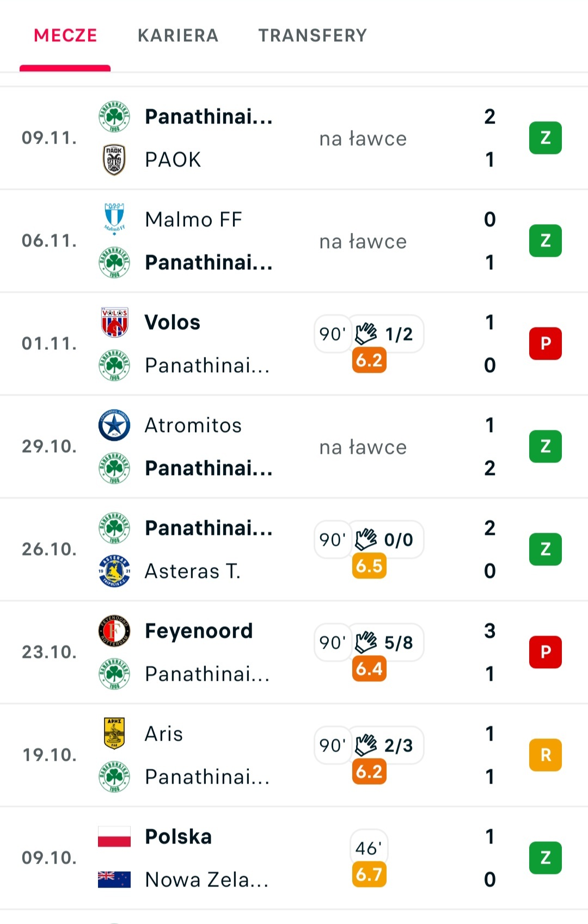This screenshot has height=924, width=588.
Task: Tap the Feyenoord club crest
Action: pyautogui.click(x=114, y=631)
